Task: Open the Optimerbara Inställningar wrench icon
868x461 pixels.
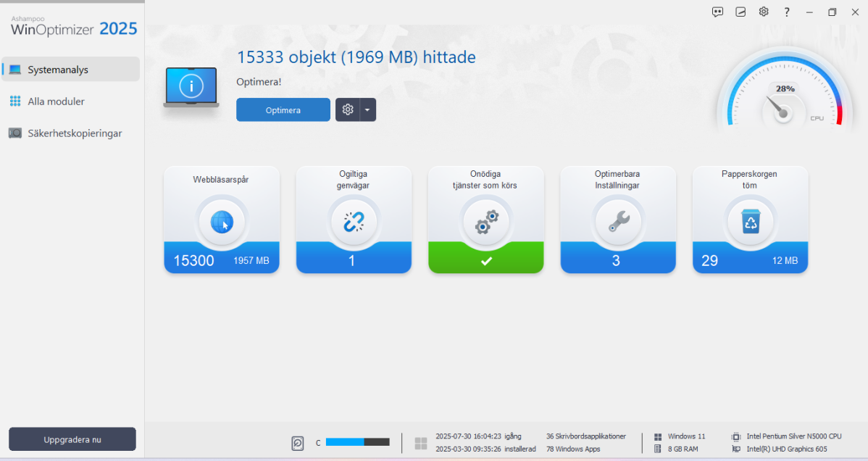Action: [x=618, y=222]
